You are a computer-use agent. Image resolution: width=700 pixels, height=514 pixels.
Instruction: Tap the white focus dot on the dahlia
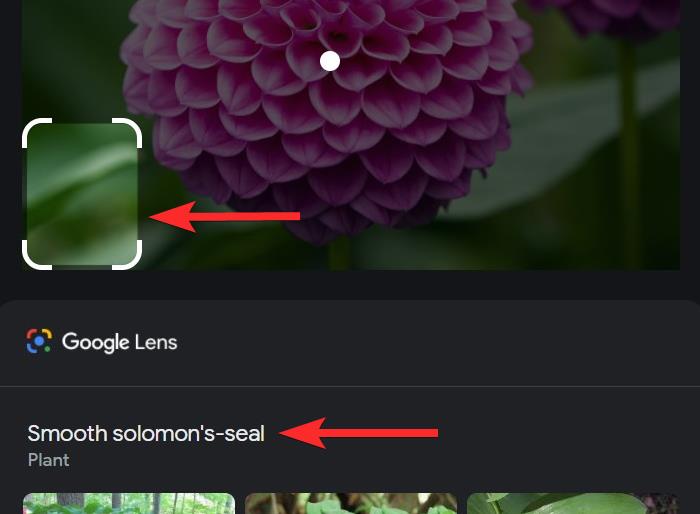(x=330, y=61)
